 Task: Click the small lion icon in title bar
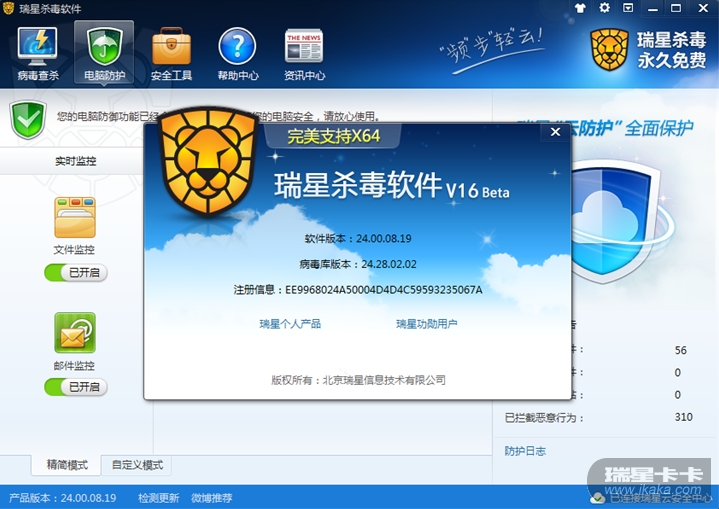(x=8, y=8)
